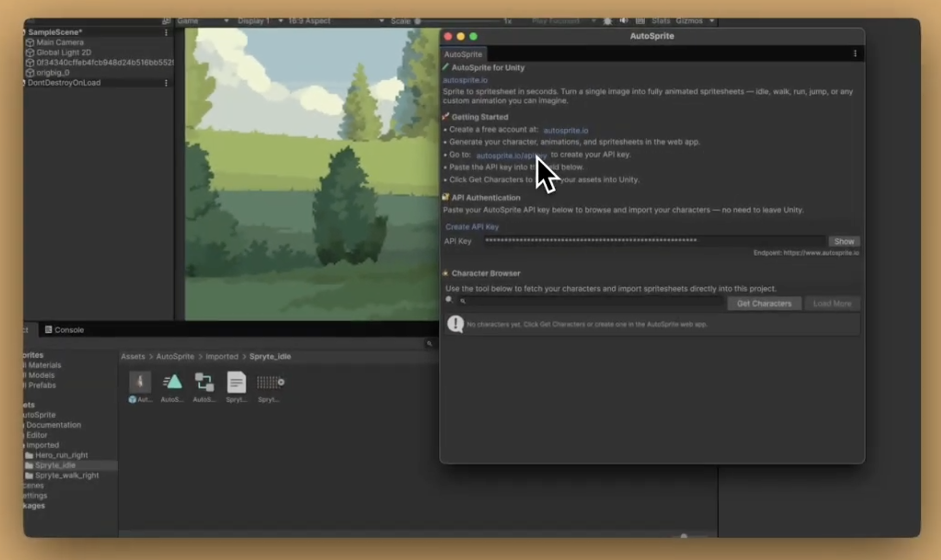
Task: Switch to the AutoSprite tab
Action: tap(463, 54)
